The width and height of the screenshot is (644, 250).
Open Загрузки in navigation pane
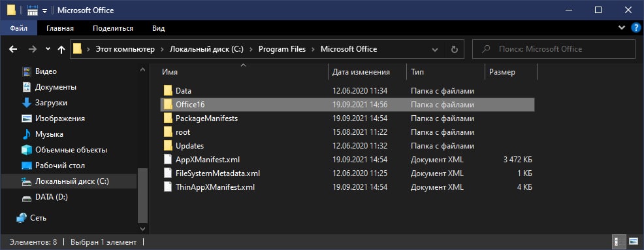click(x=51, y=103)
